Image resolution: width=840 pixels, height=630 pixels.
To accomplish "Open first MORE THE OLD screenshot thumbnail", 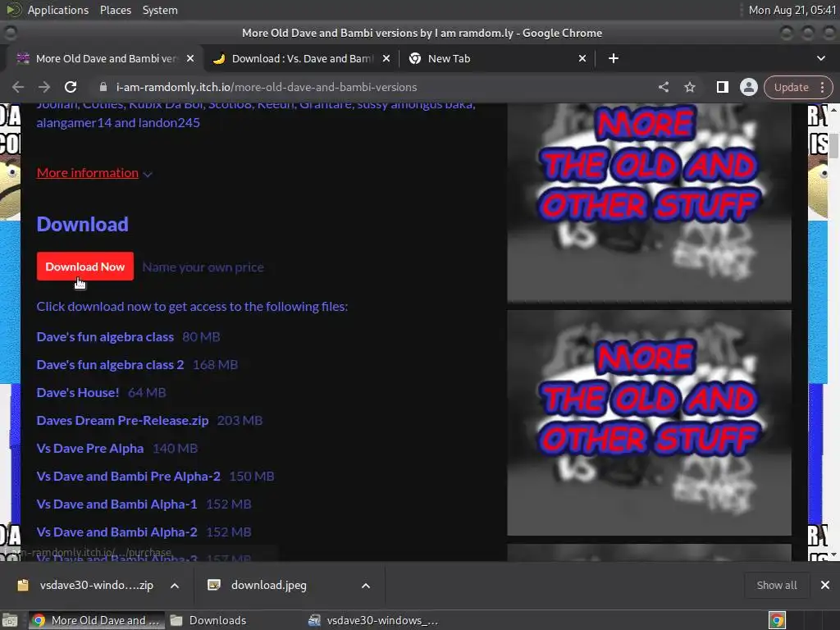I will [649, 203].
